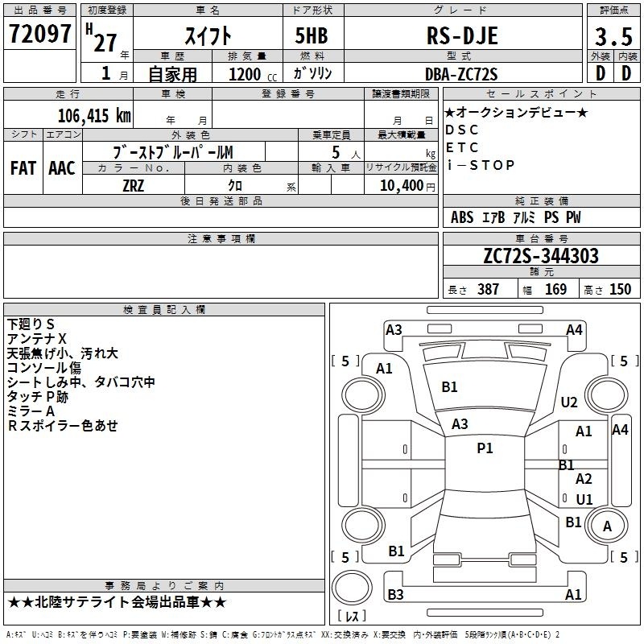This screenshot has height=644, width=644.
Task: Click the recycle deposit 10,400 yen field
Action: point(401,185)
